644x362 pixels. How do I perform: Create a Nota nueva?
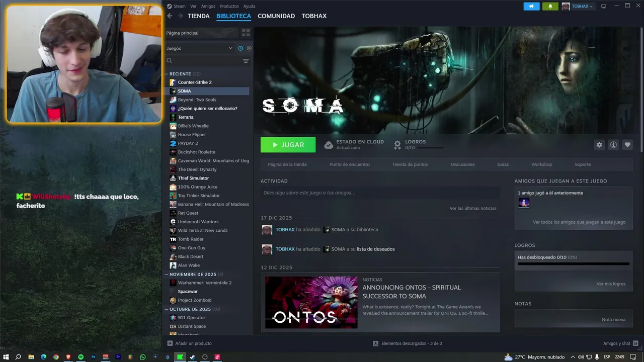pyautogui.click(x=614, y=319)
